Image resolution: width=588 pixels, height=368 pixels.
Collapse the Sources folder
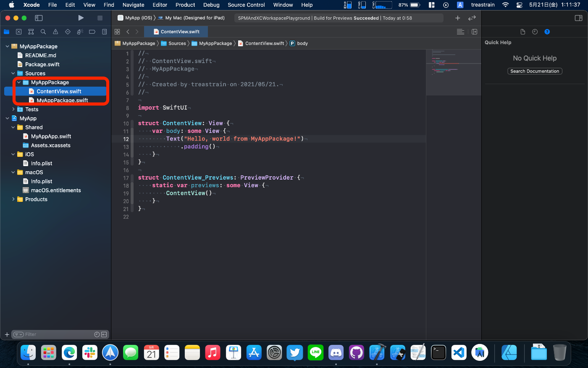pyautogui.click(x=13, y=73)
